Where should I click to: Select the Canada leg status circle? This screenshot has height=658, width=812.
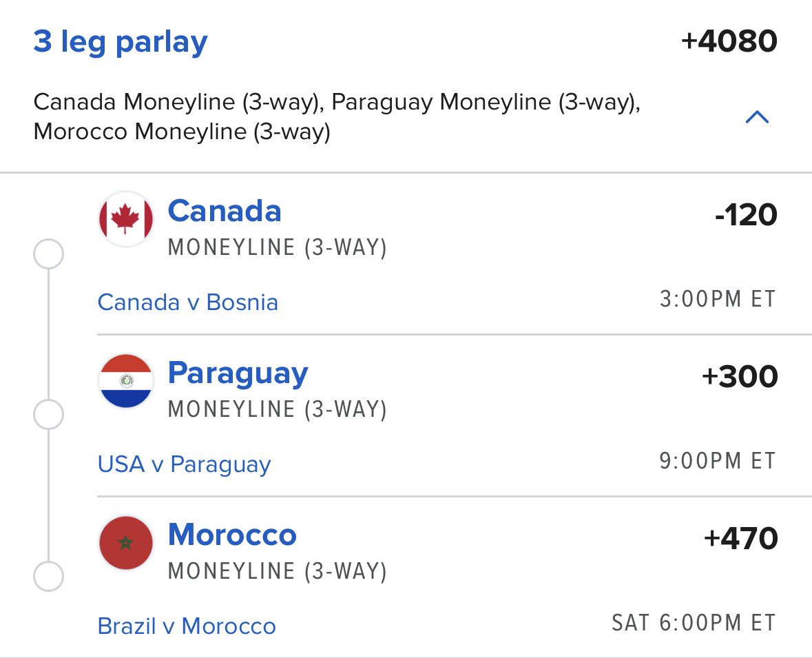point(49,254)
